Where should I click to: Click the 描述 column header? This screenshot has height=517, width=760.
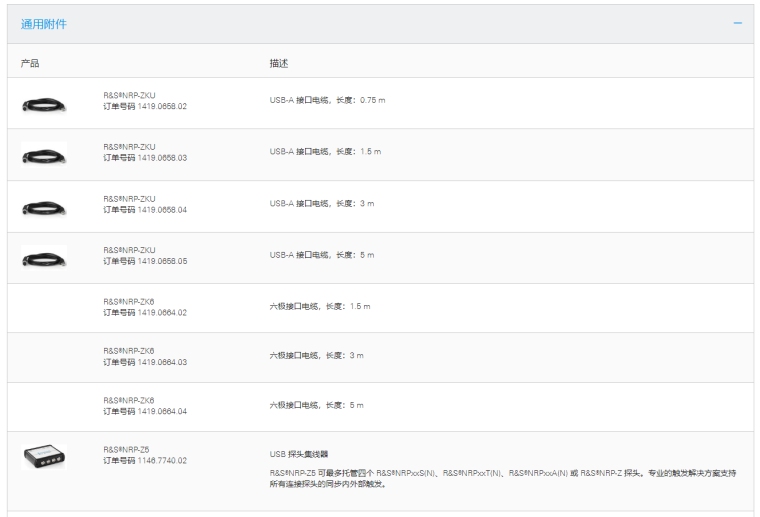point(279,63)
